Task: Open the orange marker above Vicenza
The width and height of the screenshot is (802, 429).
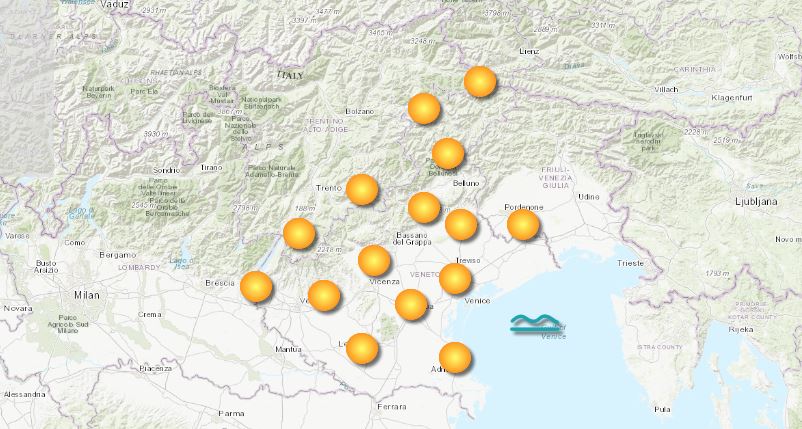Action: [x=374, y=260]
